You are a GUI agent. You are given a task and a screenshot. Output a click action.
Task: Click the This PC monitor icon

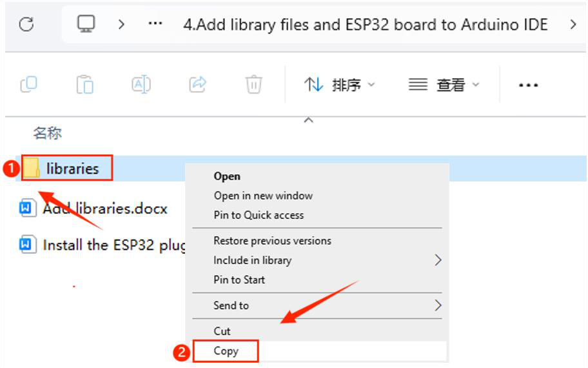coord(86,24)
